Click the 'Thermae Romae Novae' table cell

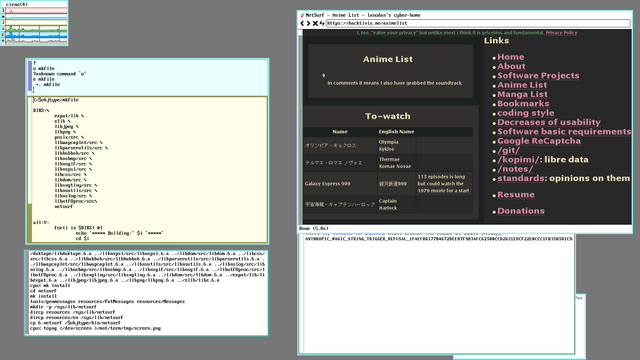[x=396, y=163]
